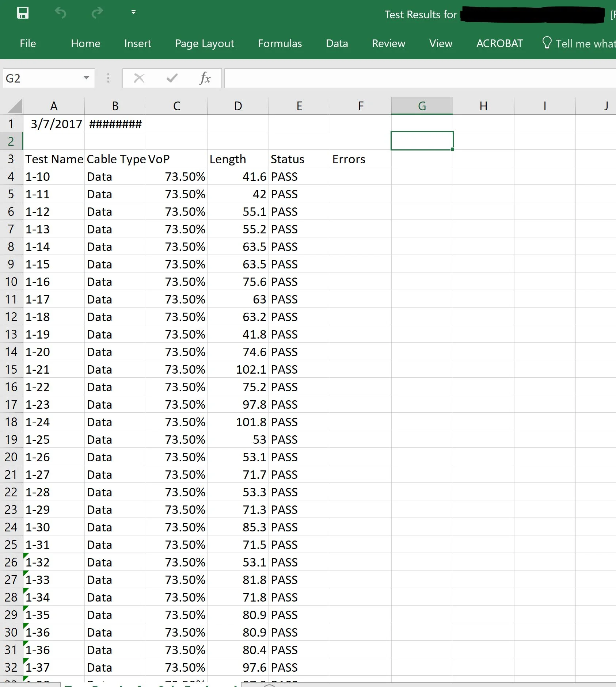Click length value 85.3
Viewport: 616px width, 687px height.
tap(238, 527)
